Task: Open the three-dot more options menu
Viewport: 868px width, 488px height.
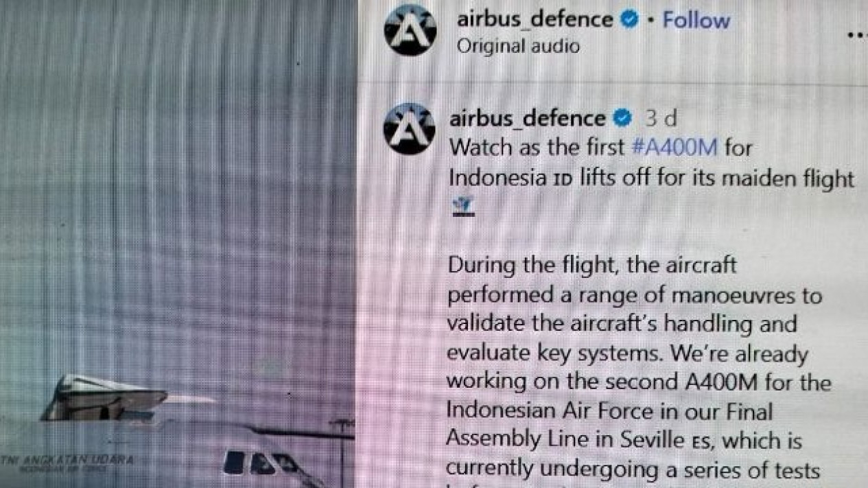Action: click(858, 34)
